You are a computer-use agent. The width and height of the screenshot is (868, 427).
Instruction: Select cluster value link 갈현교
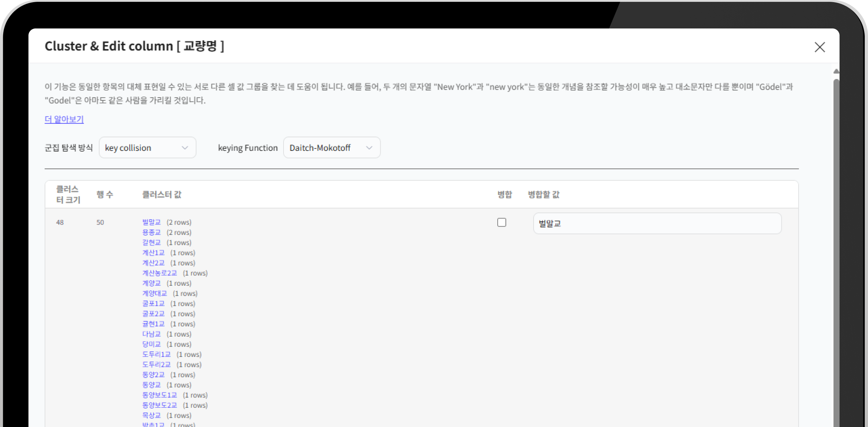pyautogui.click(x=152, y=243)
